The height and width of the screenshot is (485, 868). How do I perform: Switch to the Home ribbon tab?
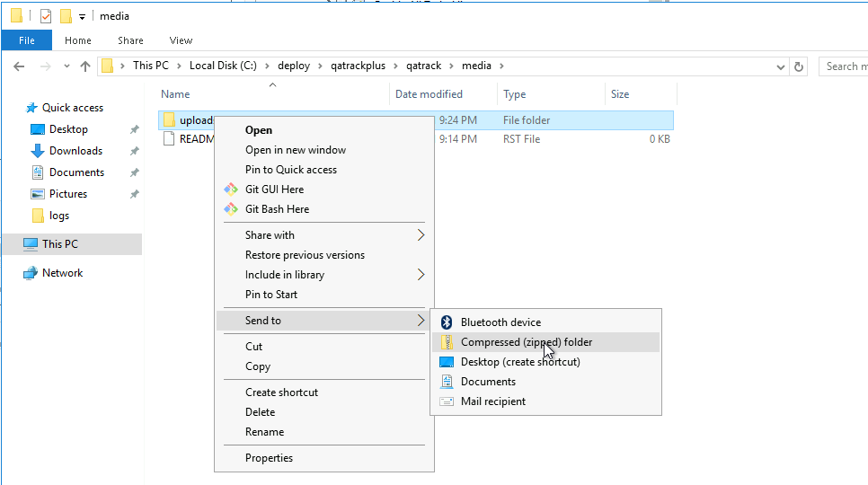pos(78,40)
